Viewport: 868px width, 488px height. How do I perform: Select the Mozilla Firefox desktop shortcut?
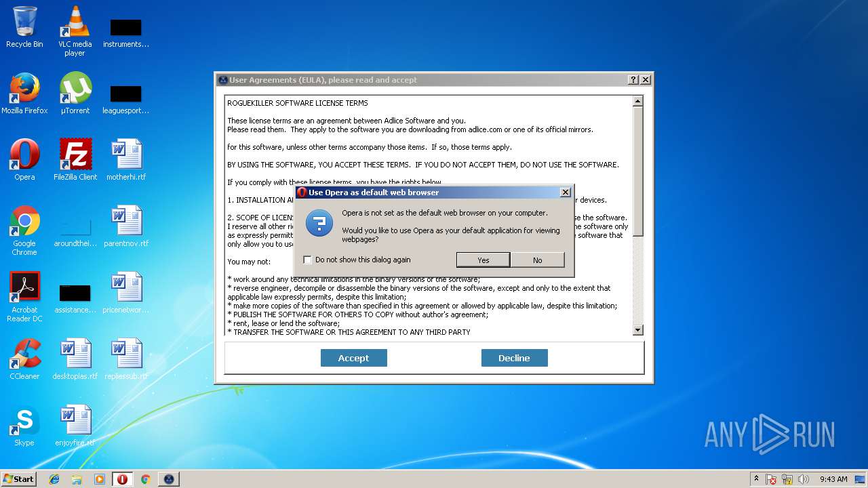[24, 94]
